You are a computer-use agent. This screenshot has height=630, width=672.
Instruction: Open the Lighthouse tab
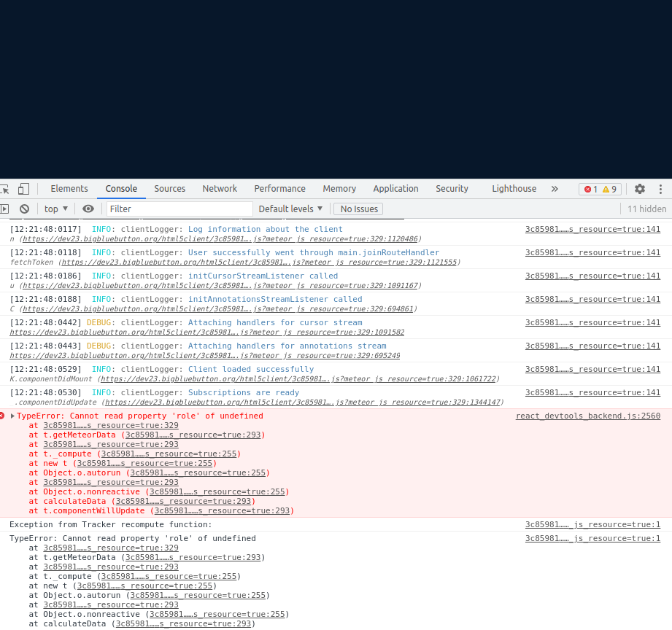pyautogui.click(x=514, y=189)
